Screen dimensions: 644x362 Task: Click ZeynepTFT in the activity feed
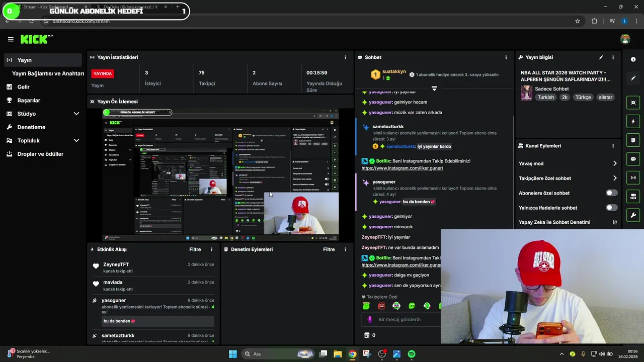(x=116, y=264)
